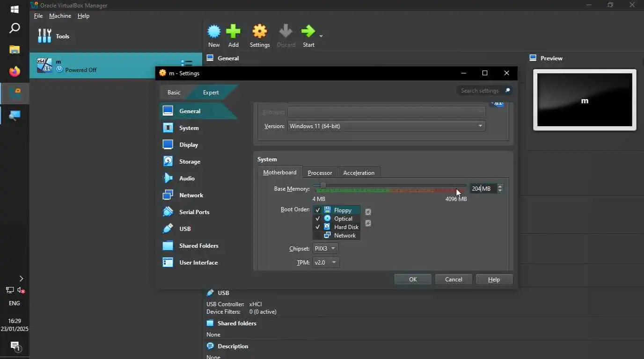Open the list menu icon on VM m

[x=186, y=64]
